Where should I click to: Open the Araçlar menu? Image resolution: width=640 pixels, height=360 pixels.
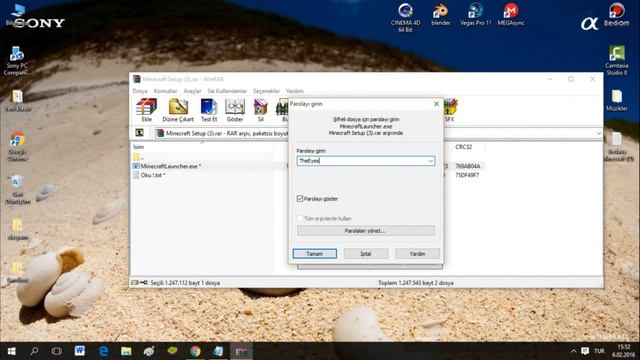click(x=192, y=91)
